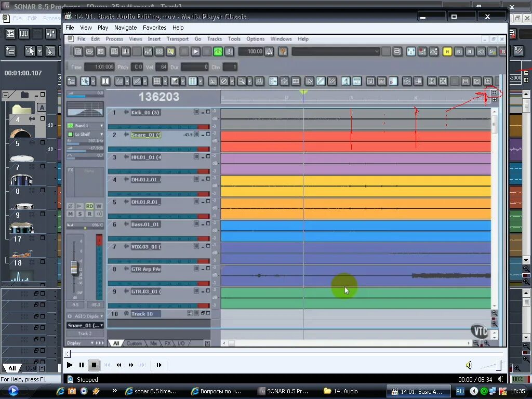Click the Stop button in Media Player Classic
532x399 pixels.
(94, 365)
